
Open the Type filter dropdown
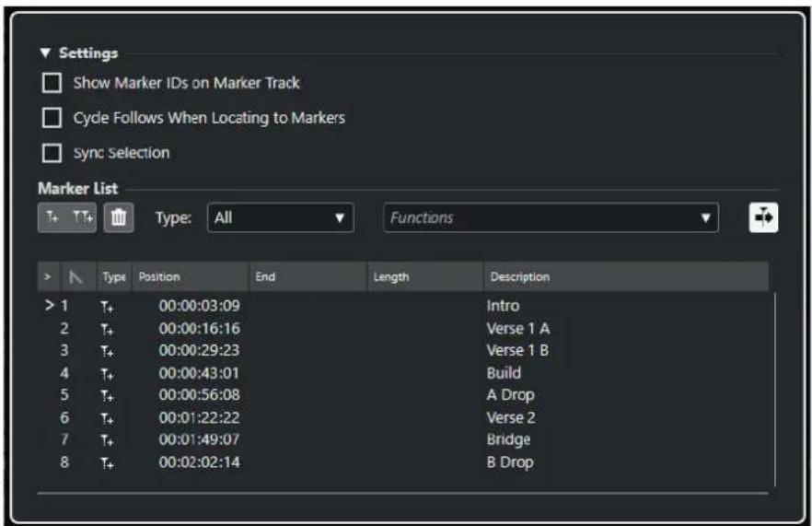(280, 217)
